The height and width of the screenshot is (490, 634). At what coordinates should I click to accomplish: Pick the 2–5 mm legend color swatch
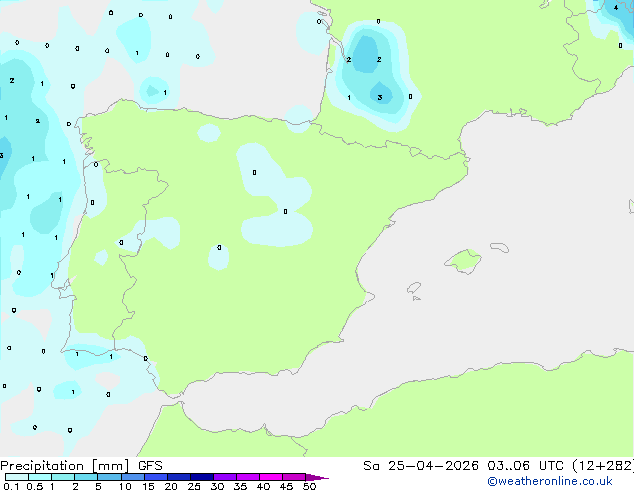tap(86, 477)
